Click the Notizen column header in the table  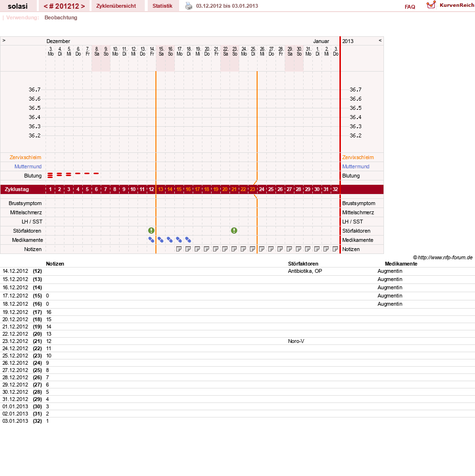click(55, 264)
